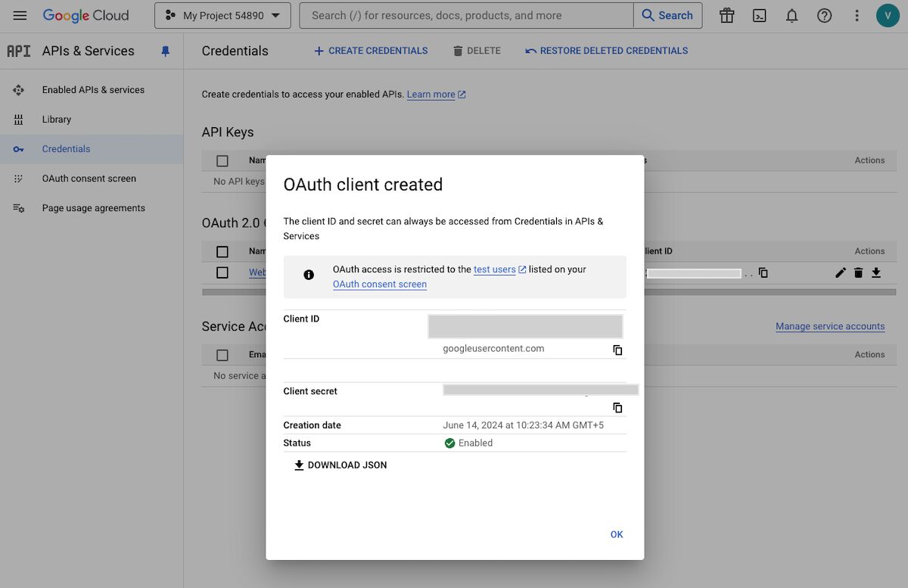The image size is (908, 588).
Task: Copy the Client secret using its copy icon
Action: [x=617, y=408]
